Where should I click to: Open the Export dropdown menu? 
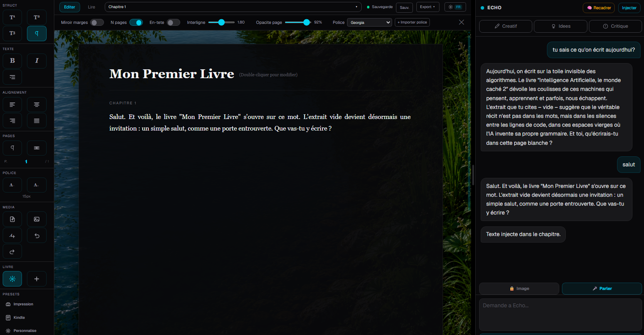pos(428,7)
